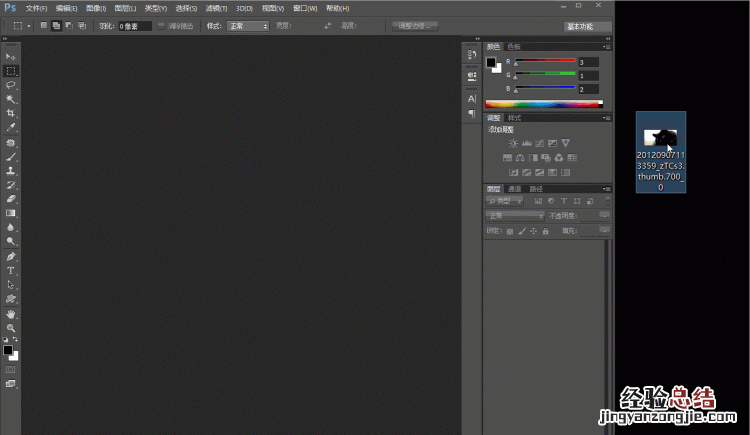Toggle Quick Mask mode
The width and height of the screenshot is (750, 435).
11,369
